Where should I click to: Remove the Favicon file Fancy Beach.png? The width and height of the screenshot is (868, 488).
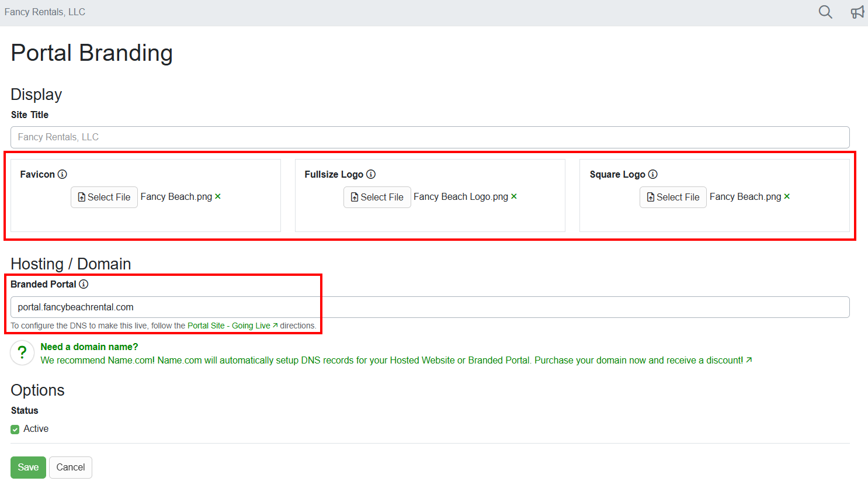(x=218, y=196)
